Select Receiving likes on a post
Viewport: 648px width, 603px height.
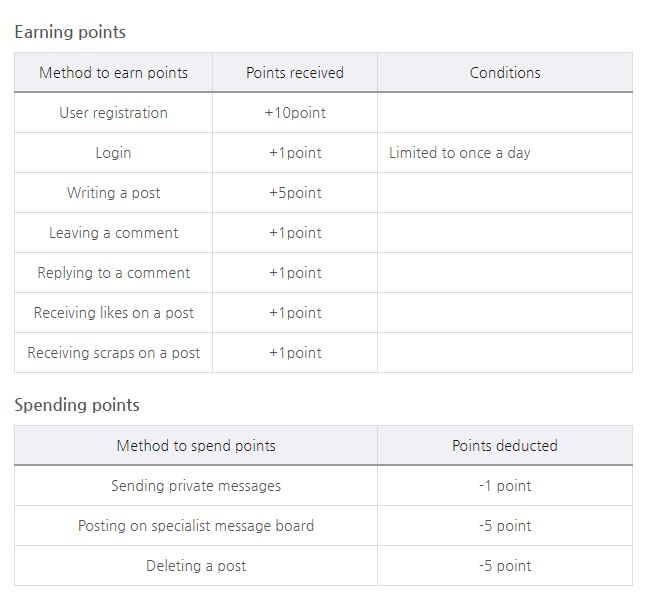tap(114, 313)
